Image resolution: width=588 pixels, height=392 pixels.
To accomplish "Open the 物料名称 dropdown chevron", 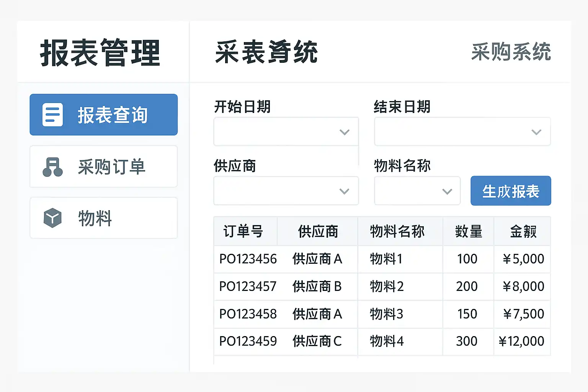I will click(x=447, y=191).
